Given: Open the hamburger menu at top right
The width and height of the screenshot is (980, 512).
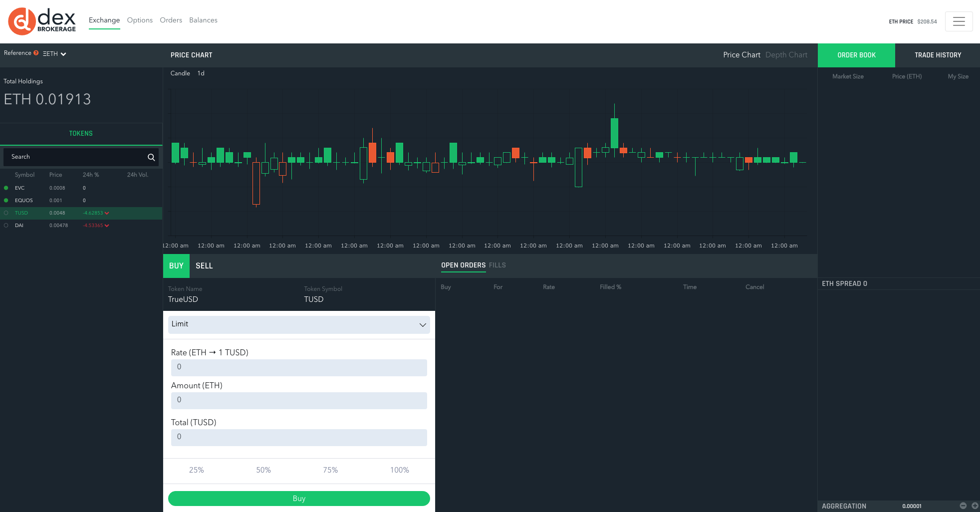Looking at the screenshot, I should click(x=959, y=21).
